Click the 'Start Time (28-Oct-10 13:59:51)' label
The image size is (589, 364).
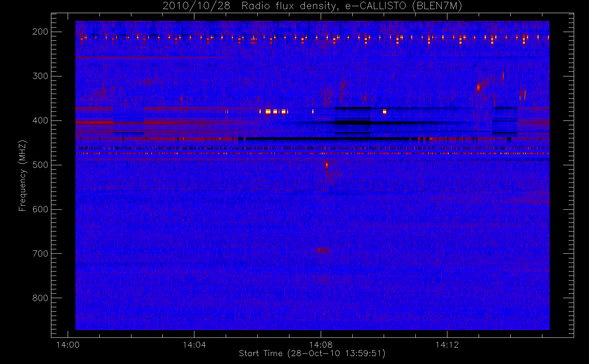click(x=312, y=353)
